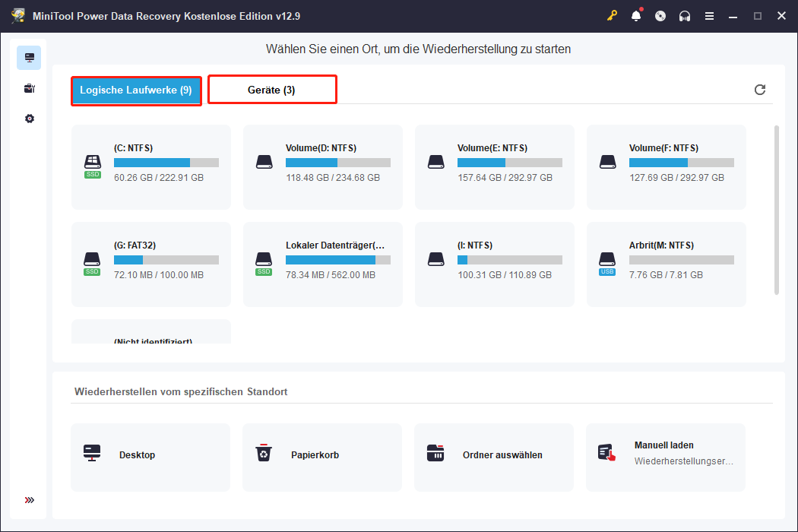Click the Volume D: usage bar
Viewport: 798px width, 532px height.
pyautogui.click(x=338, y=163)
